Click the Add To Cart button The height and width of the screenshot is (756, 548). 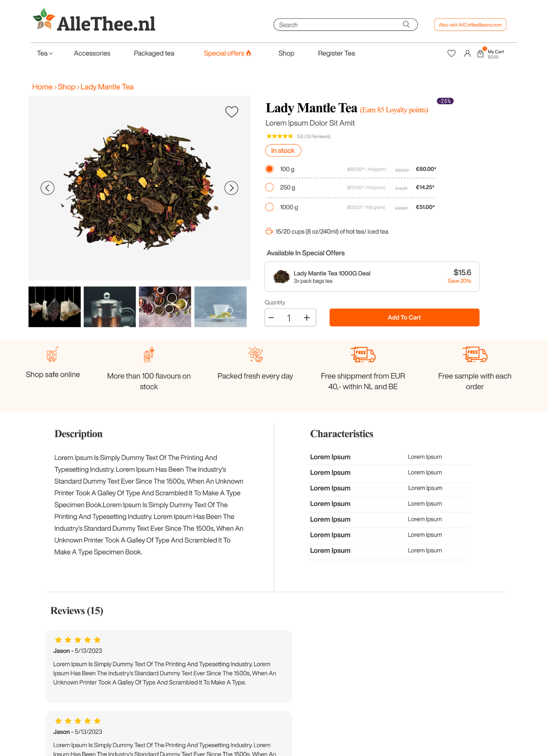click(x=404, y=317)
